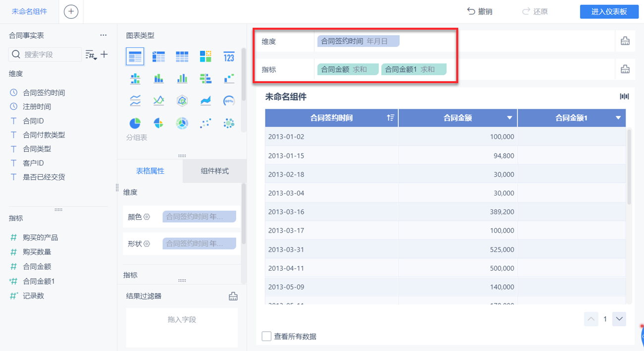Viewport: 644px width, 351px height.
Task: Select the 合同ID dimension field
Action: point(33,121)
